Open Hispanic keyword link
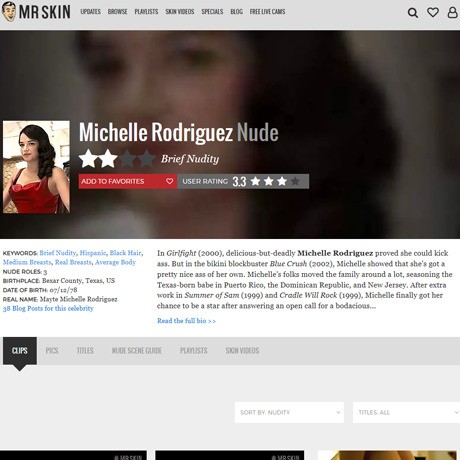 [93, 253]
